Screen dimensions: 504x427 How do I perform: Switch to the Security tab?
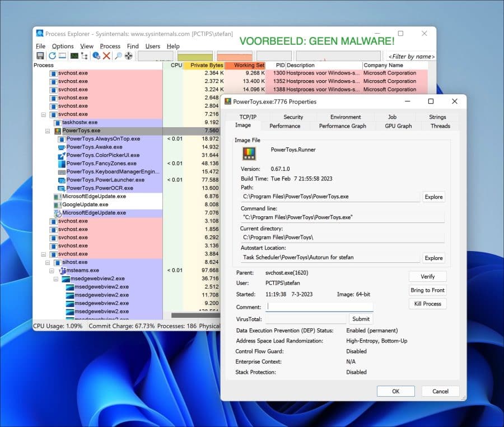click(x=293, y=117)
